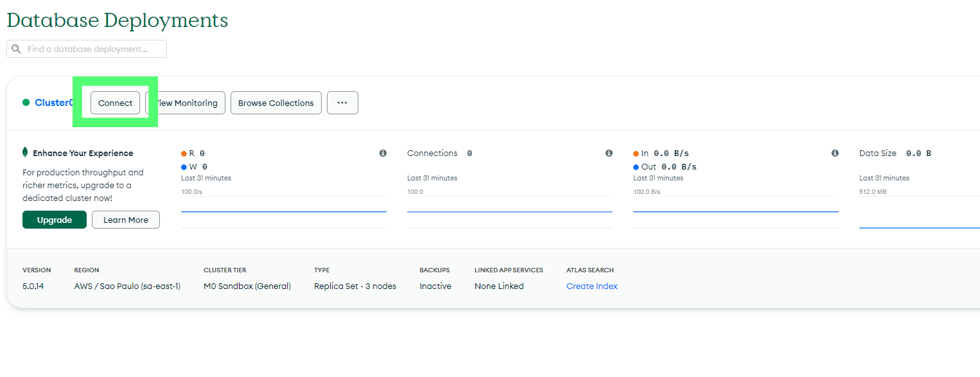Focus the Find a database deployment field

point(87,49)
